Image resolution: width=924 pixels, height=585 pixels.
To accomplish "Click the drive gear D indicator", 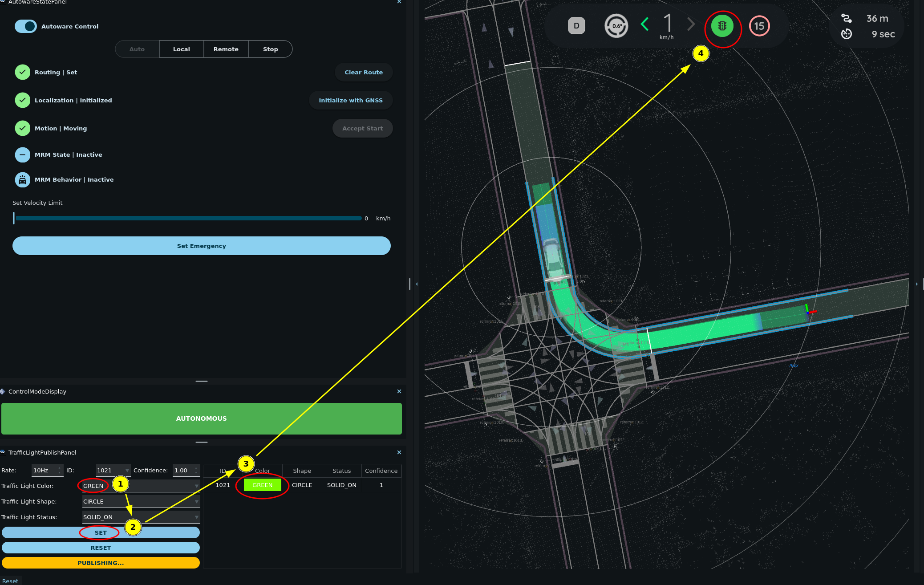I will [576, 26].
